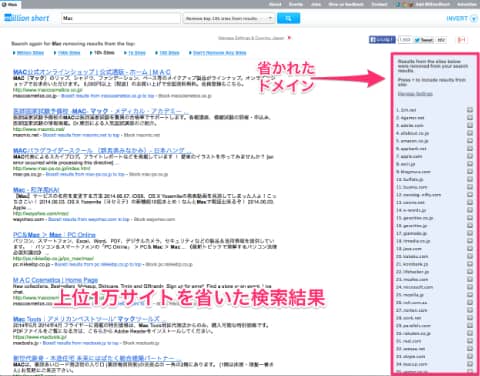Tick the checkbox for buffalo.jp
The width and height of the screenshot is (480, 376).
(x=470, y=179)
